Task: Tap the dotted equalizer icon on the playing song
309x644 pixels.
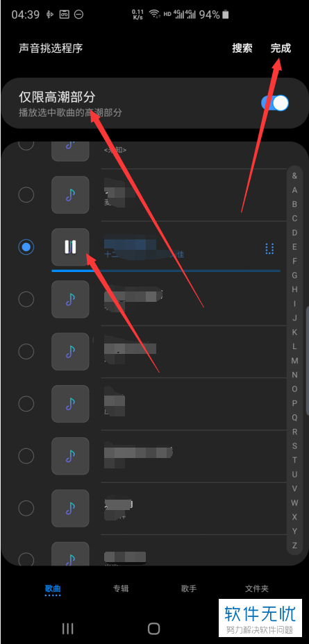Action: pos(269,248)
